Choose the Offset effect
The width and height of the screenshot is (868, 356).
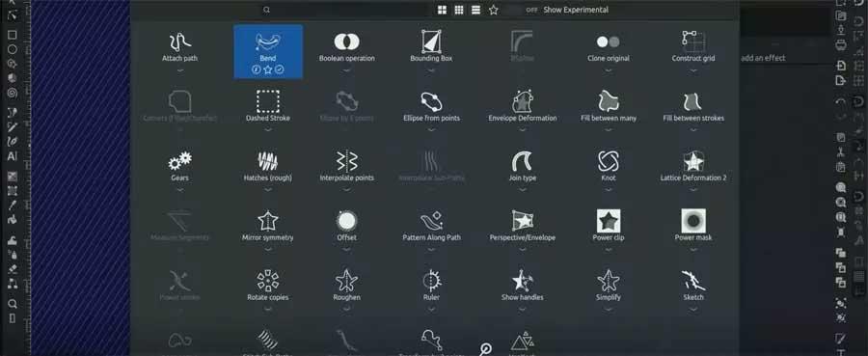click(346, 227)
